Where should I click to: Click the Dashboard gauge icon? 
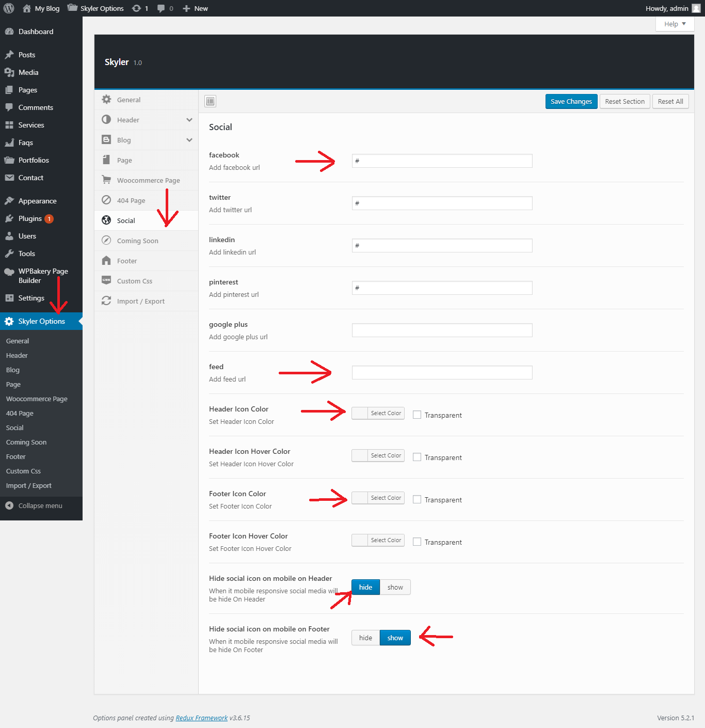click(x=9, y=31)
